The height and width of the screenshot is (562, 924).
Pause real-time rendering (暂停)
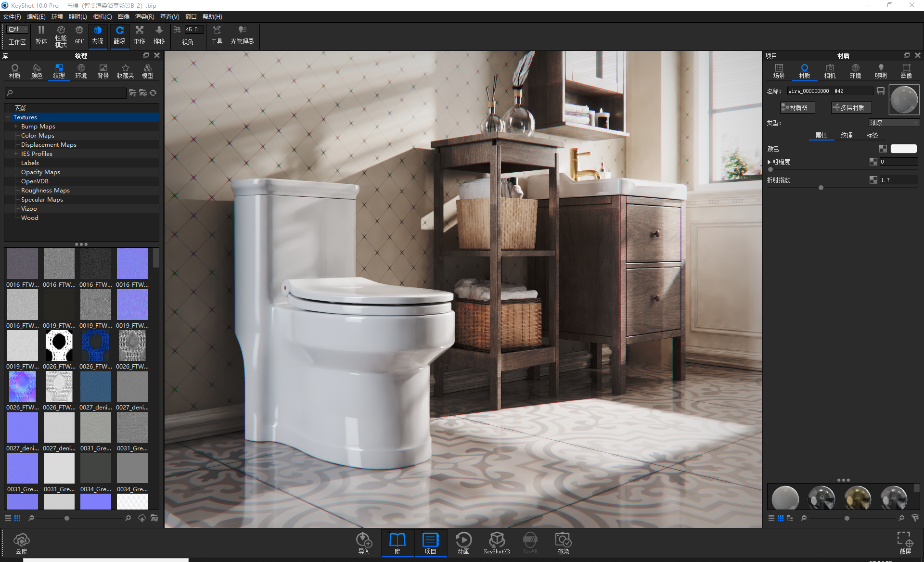pos(41,35)
